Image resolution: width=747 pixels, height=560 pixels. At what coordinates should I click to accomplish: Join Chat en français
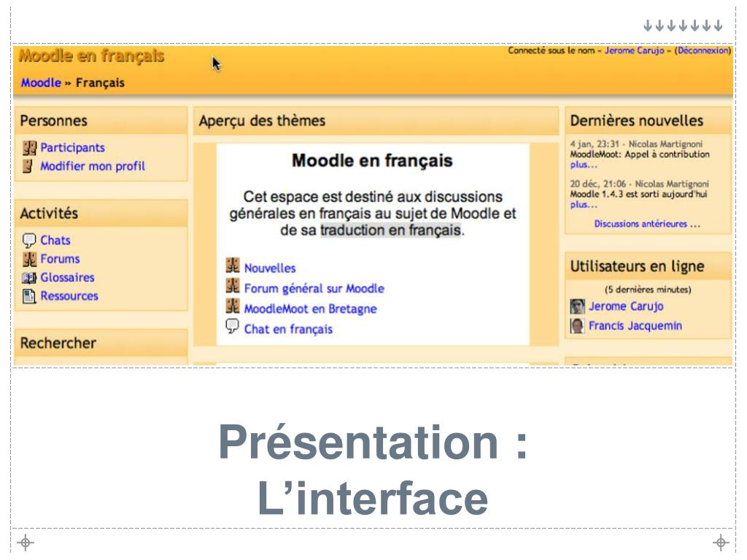288,330
